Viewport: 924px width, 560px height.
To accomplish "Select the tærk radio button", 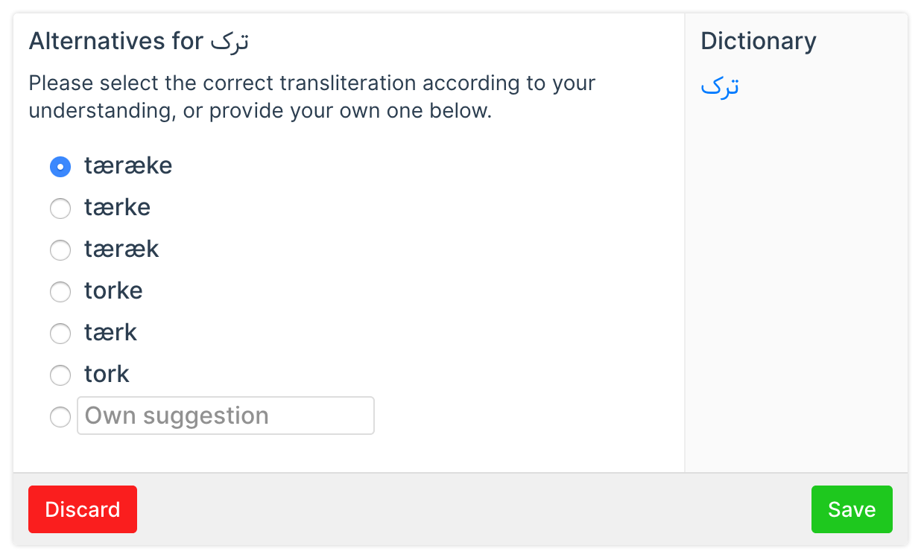I will point(60,333).
